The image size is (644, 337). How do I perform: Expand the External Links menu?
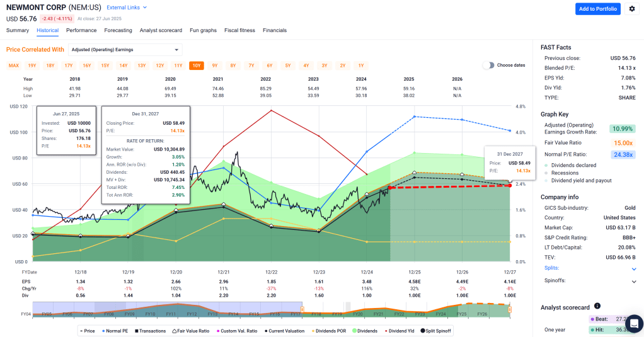(x=127, y=8)
